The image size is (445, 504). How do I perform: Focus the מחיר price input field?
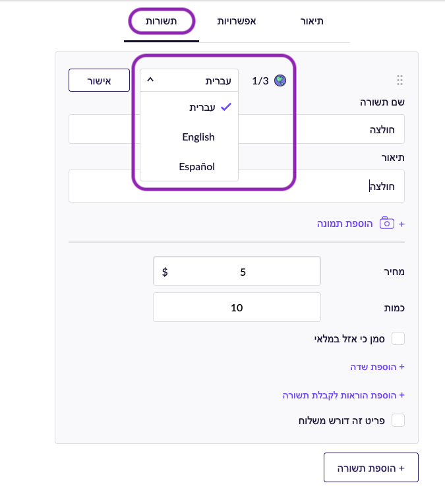coord(237,271)
